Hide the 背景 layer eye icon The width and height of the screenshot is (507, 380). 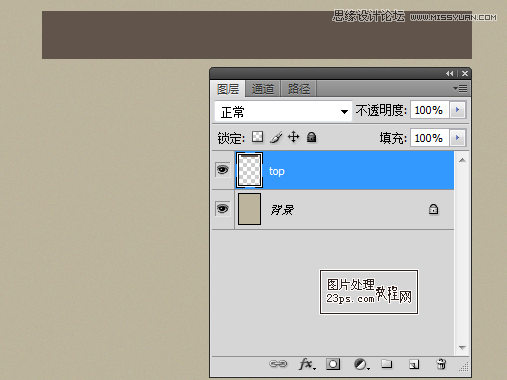(222, 209)
